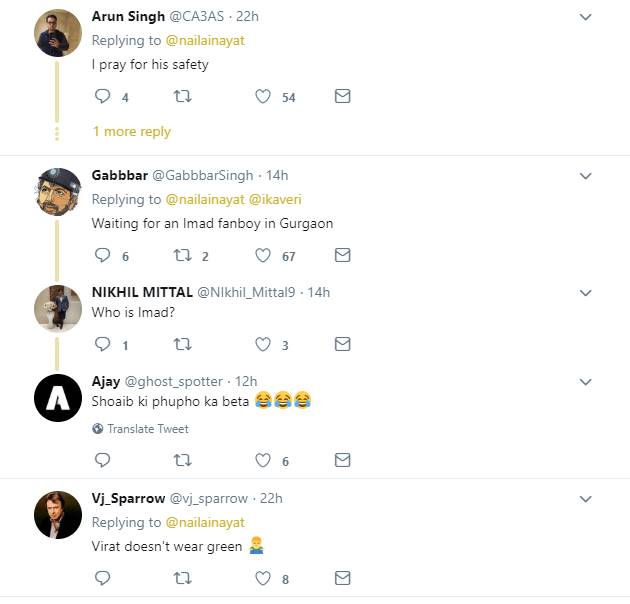Like NIKHIL MITTAL's 'Who is Imad?' tweet
This screenshot has width=630, height=604.
tap(263, 344)
